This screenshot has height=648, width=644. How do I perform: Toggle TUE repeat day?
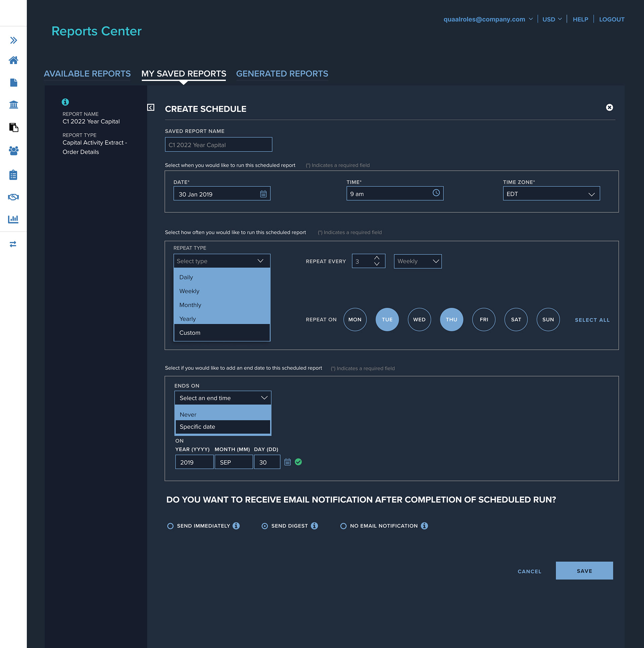coord(387,319)
